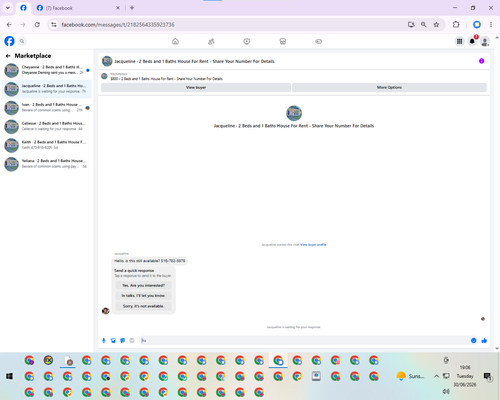Screen dimensions: 500x400
Task: Send quick reply 'Yes. Are you interested?'
Action: (x=143, y=285)
